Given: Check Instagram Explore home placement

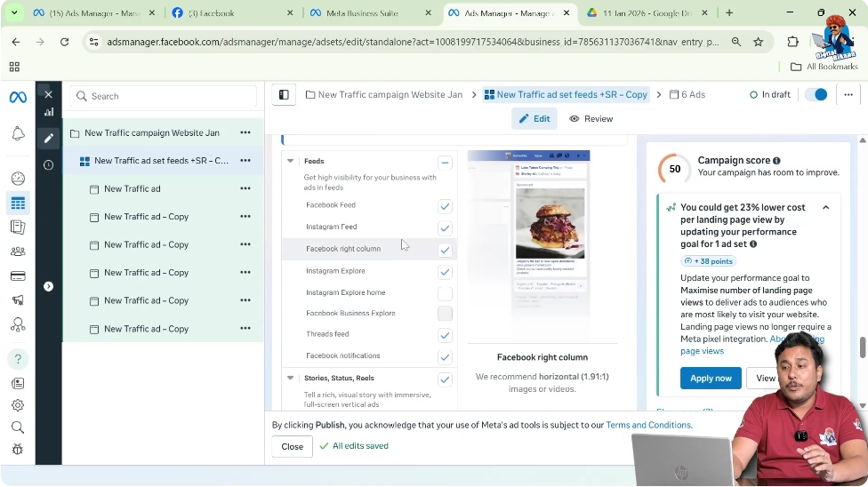Looking at the screenshot, I should tap(445, 293).
